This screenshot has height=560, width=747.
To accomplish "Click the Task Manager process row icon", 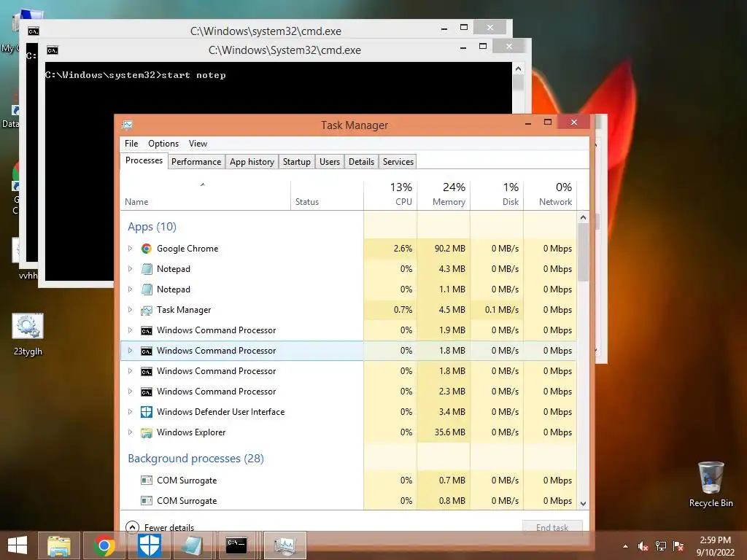I will [146, 310].
